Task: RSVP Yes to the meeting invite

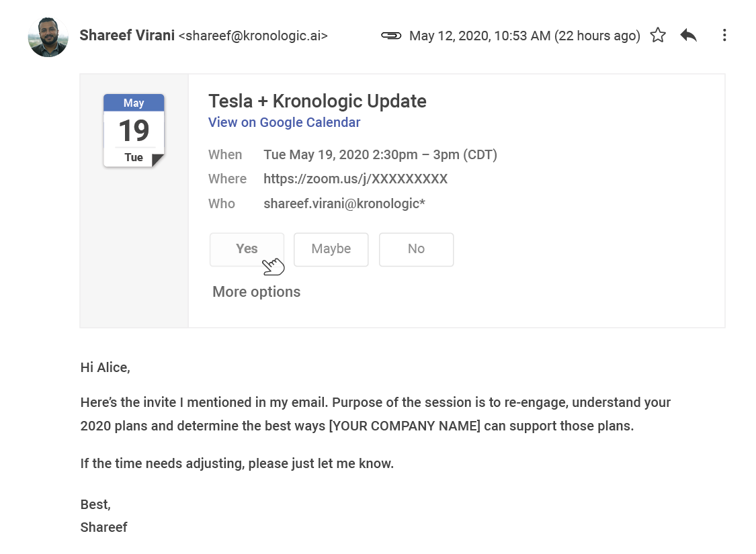Action: click(x=247, y=249)
